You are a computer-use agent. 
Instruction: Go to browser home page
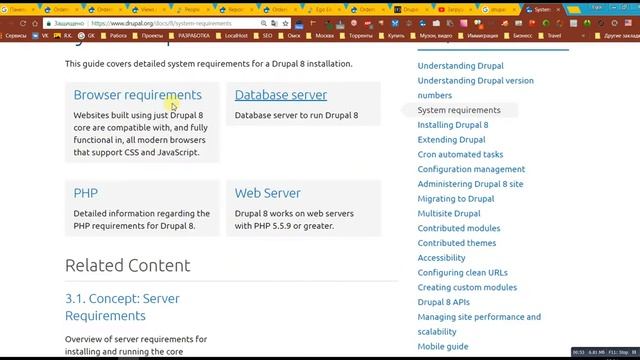pos(35,24)
